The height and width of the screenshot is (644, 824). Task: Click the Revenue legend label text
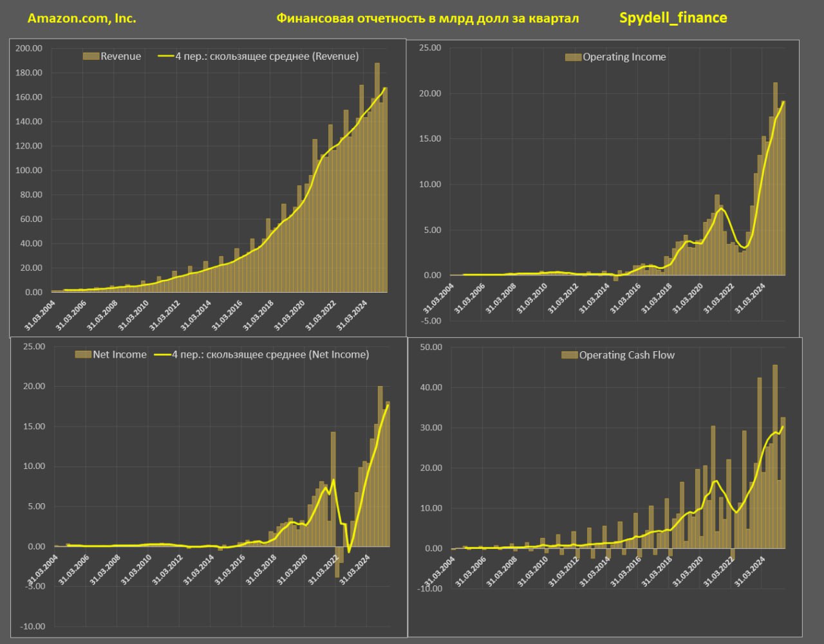pos(121,57)
